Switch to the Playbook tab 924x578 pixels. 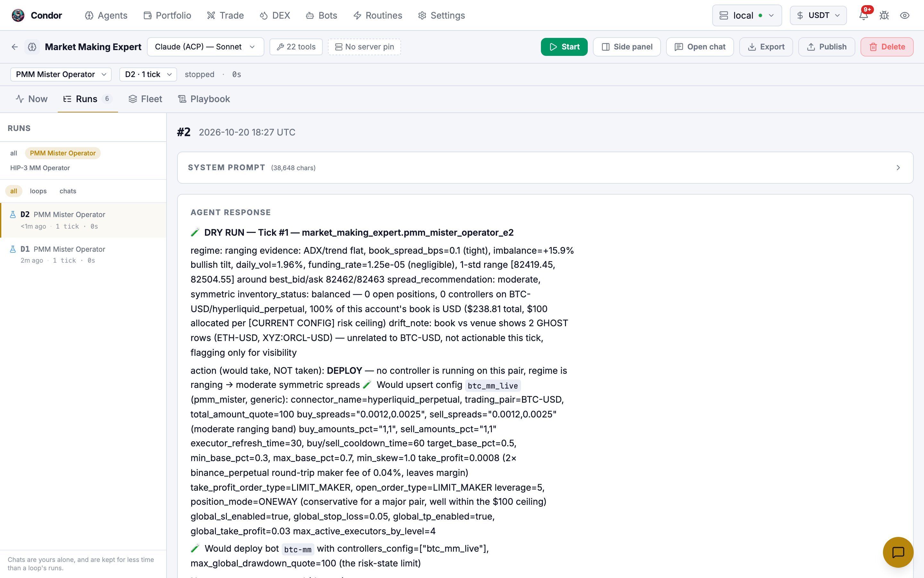pyautogui.click(x=204, y=99)
